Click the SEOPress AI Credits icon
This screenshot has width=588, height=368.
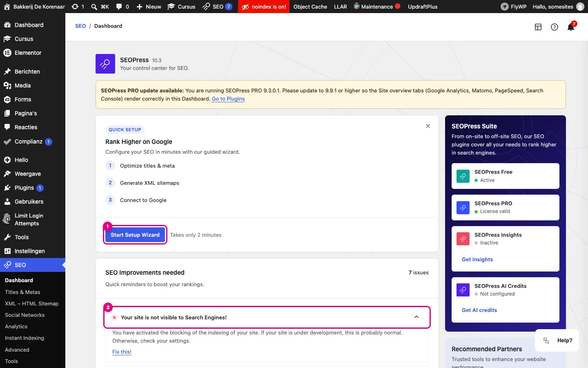(x=463, y=290)
